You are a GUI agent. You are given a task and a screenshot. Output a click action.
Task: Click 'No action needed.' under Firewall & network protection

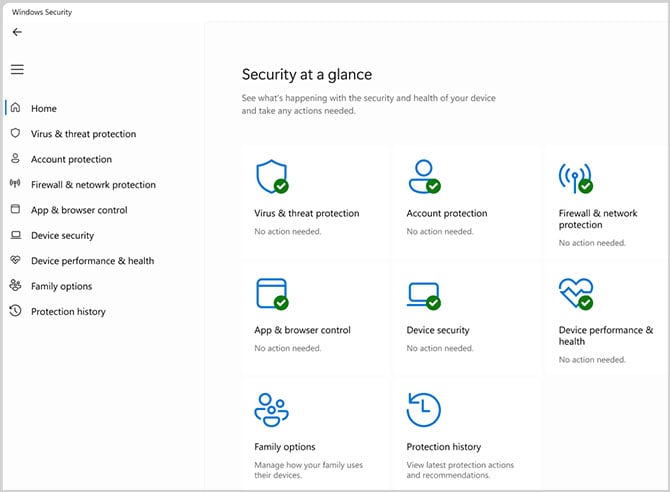coord(592,243)
